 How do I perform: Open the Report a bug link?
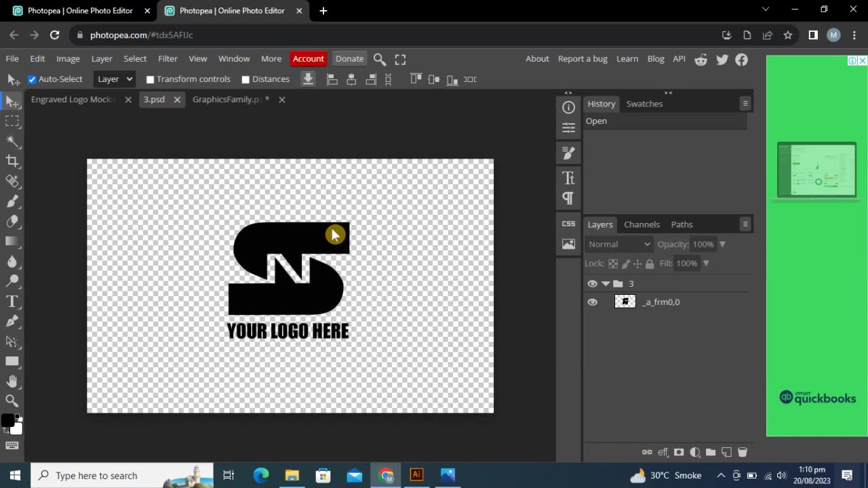tap(583, 59)
